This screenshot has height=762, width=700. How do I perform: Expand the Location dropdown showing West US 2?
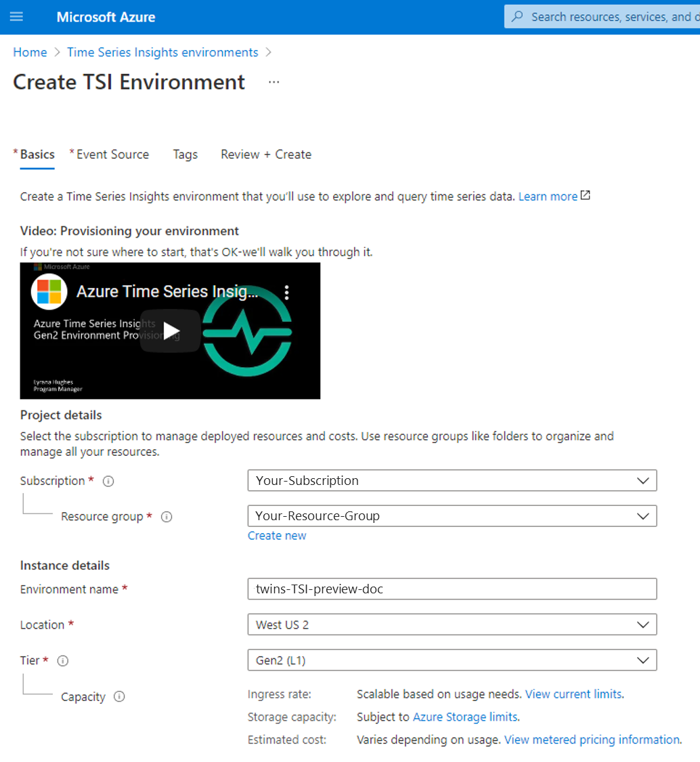(452, 625)
